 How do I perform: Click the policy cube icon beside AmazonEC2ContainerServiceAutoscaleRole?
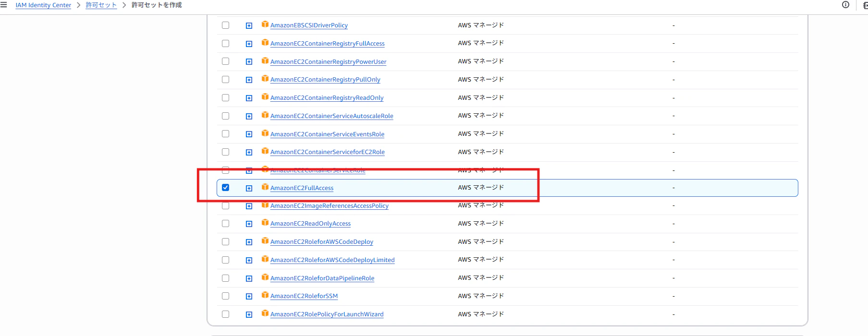tap(265, 115)
